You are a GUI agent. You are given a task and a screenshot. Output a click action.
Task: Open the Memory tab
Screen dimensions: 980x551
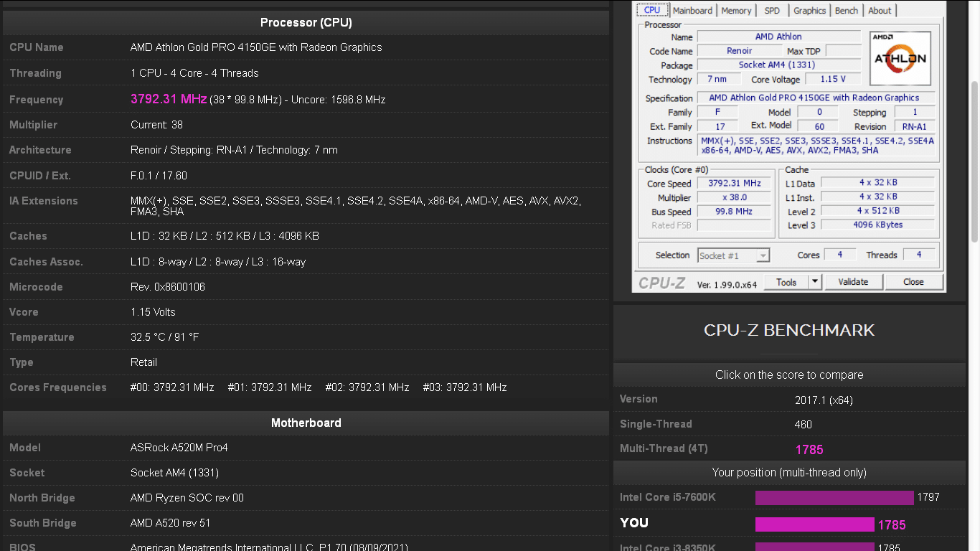pyautogui.click(x=736, y=10)
